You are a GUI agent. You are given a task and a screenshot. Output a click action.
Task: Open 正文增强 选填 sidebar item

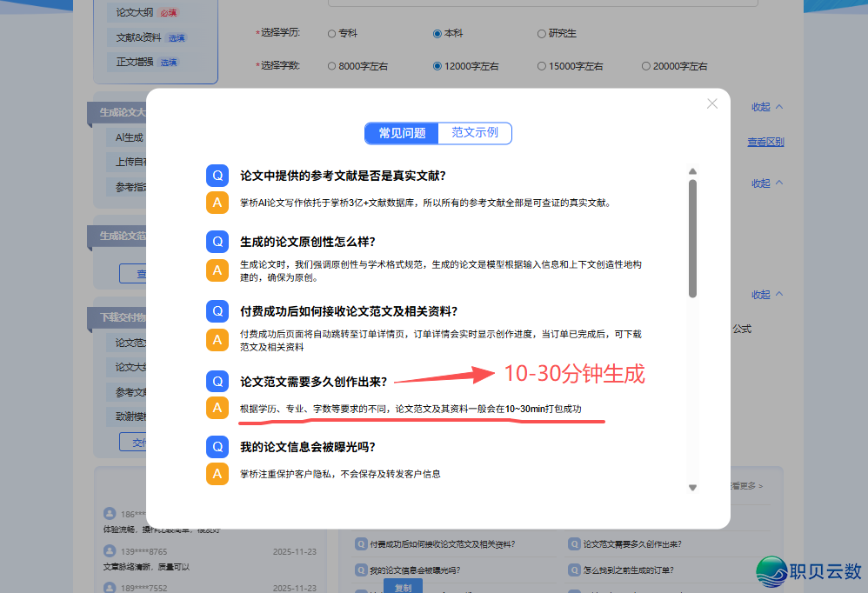tap(145, 62)
